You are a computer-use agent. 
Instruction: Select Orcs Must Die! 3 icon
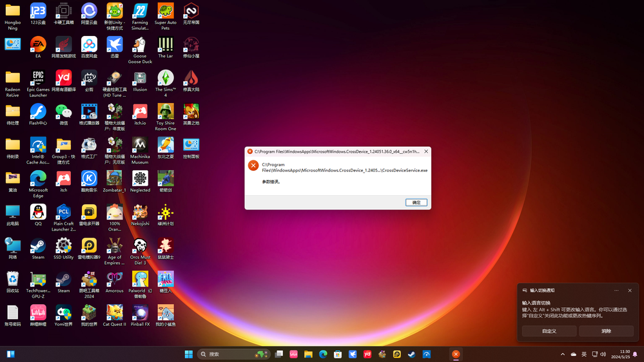point(140,252)
